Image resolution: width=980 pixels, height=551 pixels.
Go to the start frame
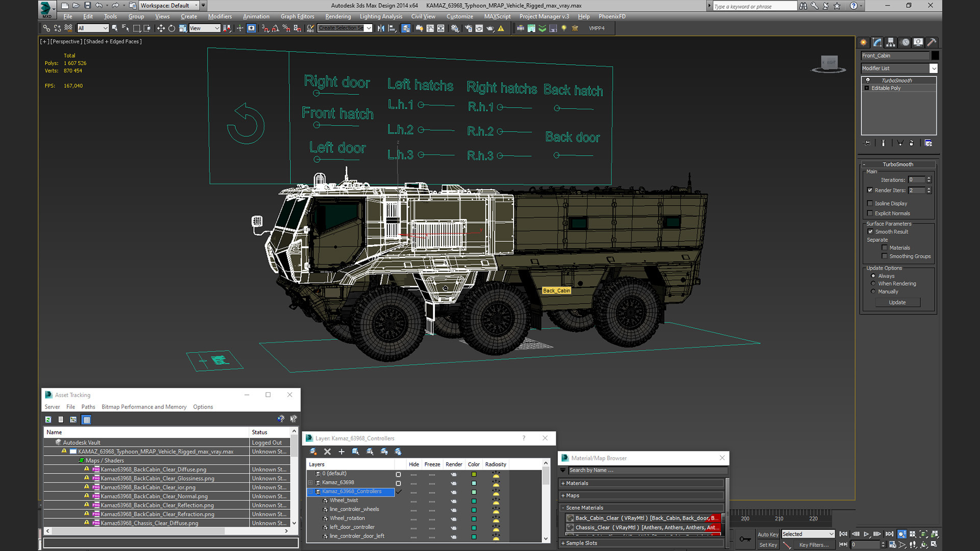843,534
